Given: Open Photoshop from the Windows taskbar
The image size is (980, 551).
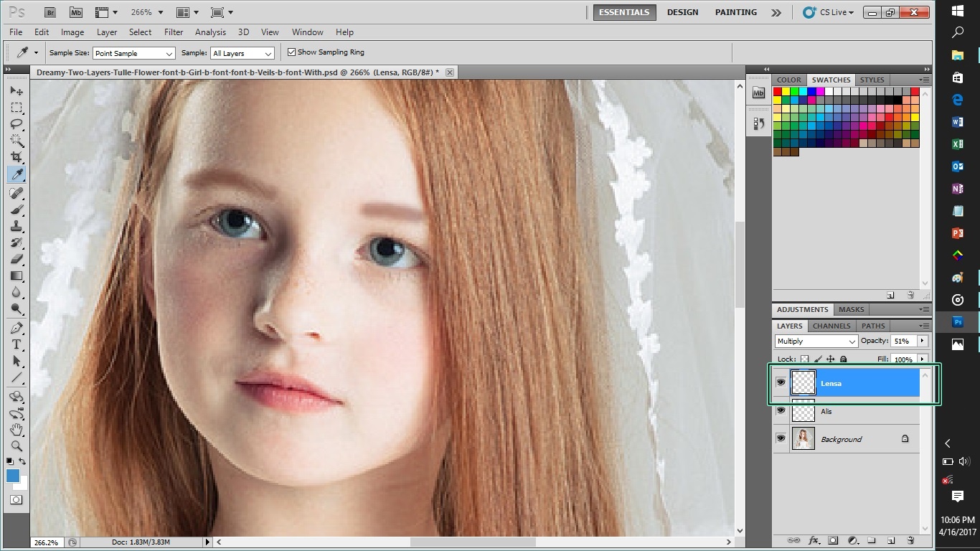Looking at the screenshot, I should [x=958, y=322].
